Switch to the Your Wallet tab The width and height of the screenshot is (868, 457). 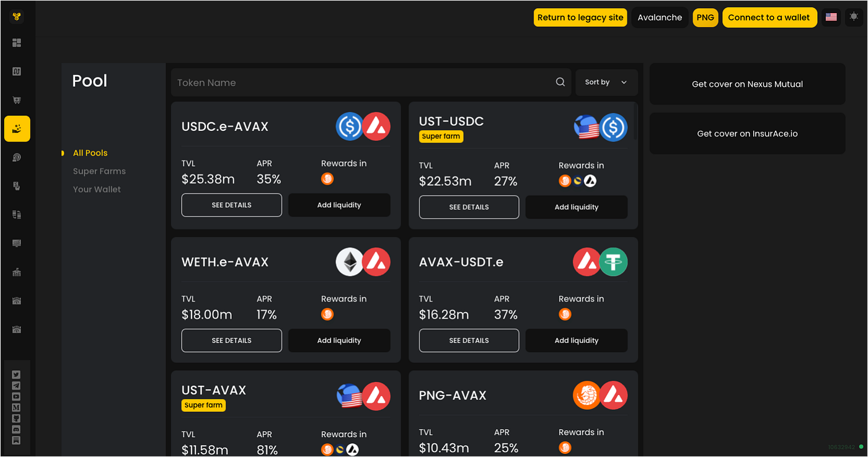(x=97, y=189)
